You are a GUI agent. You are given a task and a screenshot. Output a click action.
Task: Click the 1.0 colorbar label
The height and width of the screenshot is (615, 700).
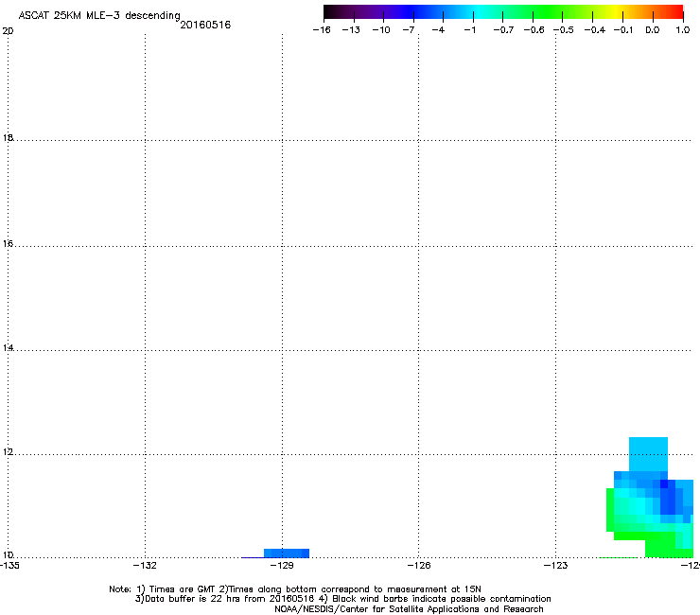click(x=683, y=30)
